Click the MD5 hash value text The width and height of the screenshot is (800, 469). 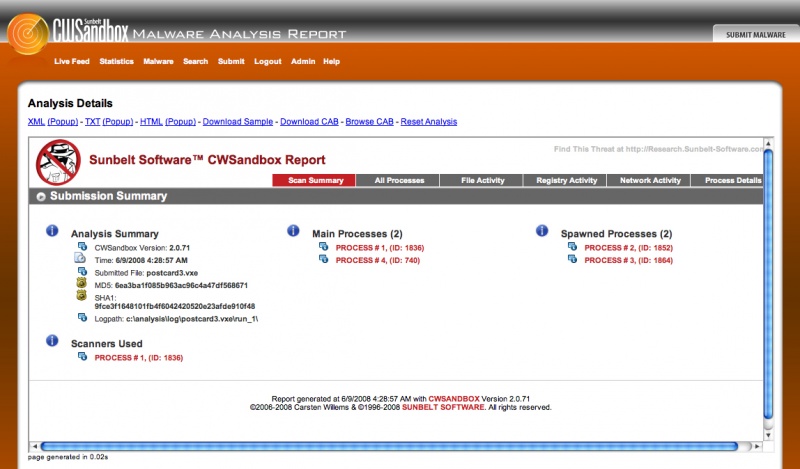click(181, 285)
